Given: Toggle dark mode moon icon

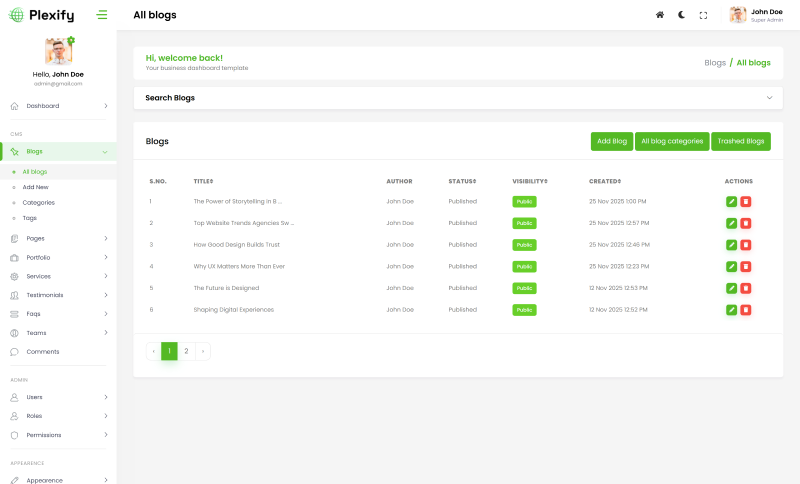Looking at the screenshot, I should (x=681, y=15).
